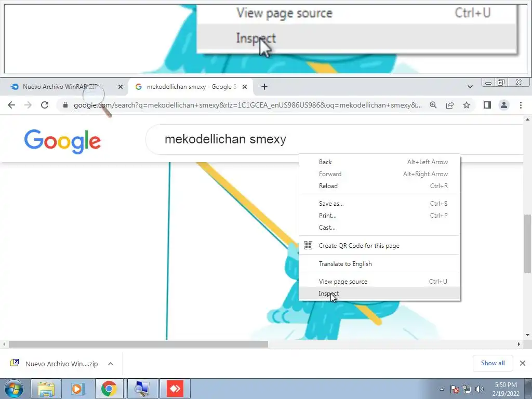Choose Reload in the context menu
The image size is (532, 399).
coord(379,186)
